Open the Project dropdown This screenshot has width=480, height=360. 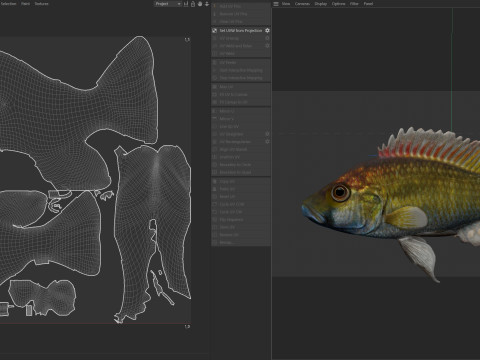click(x=168, y=4)
